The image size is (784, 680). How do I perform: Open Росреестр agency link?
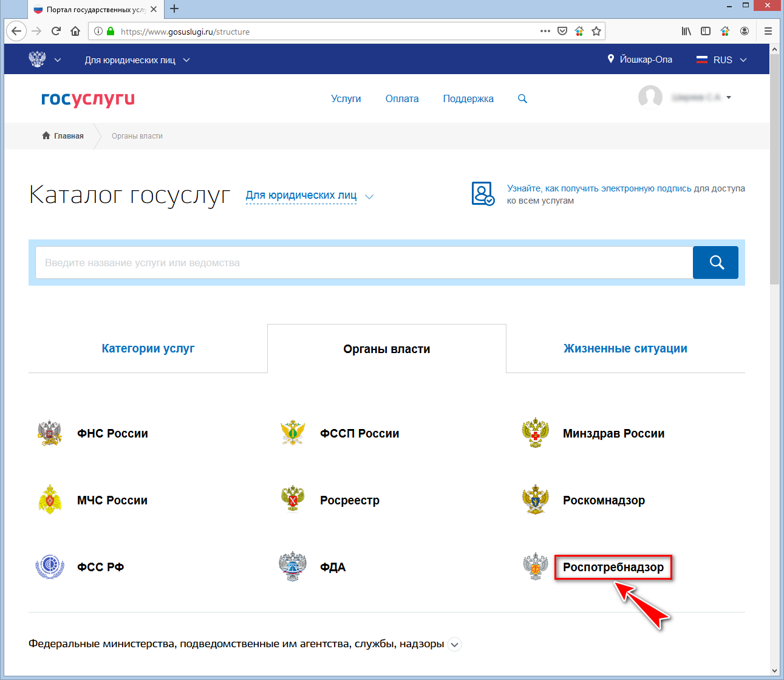(x=350, y=500)
